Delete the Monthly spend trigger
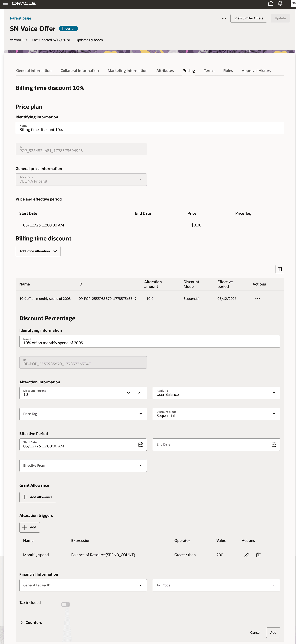296x644 pixels. [x=258, y=555]
